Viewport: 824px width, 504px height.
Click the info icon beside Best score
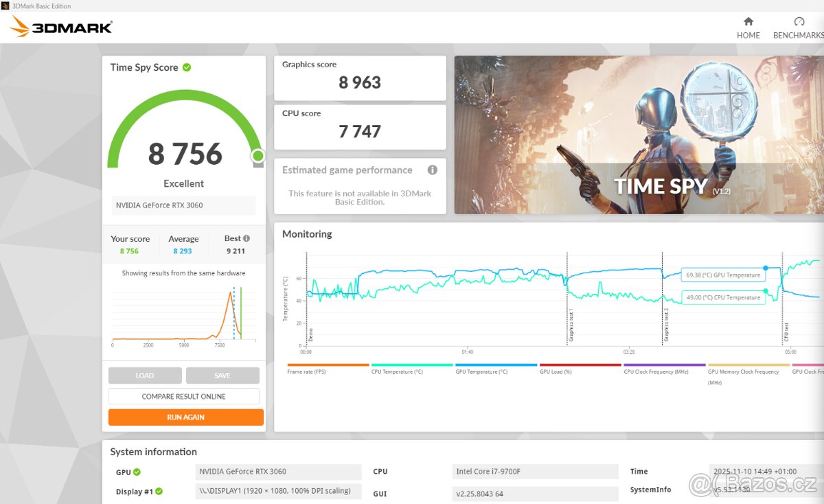click(247, 238)
